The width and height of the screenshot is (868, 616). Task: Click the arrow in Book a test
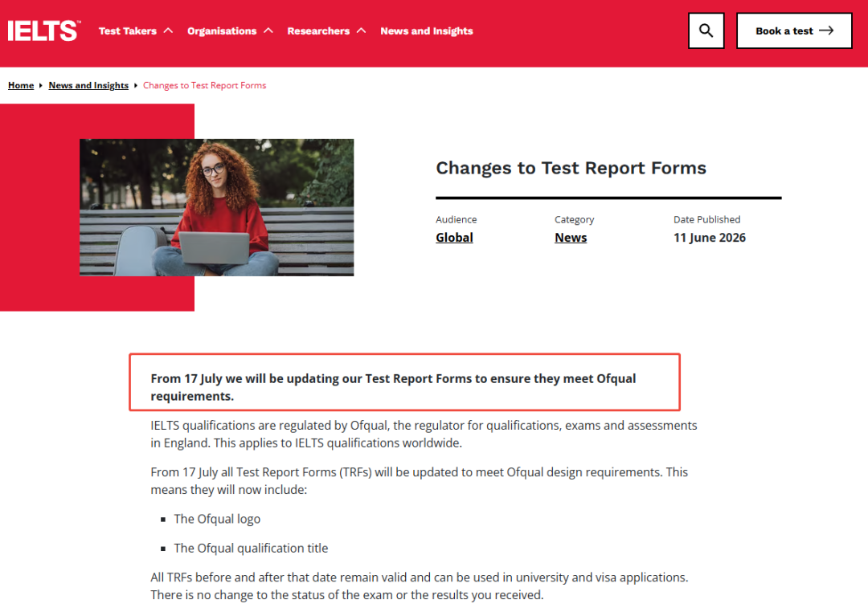point(826,31)
